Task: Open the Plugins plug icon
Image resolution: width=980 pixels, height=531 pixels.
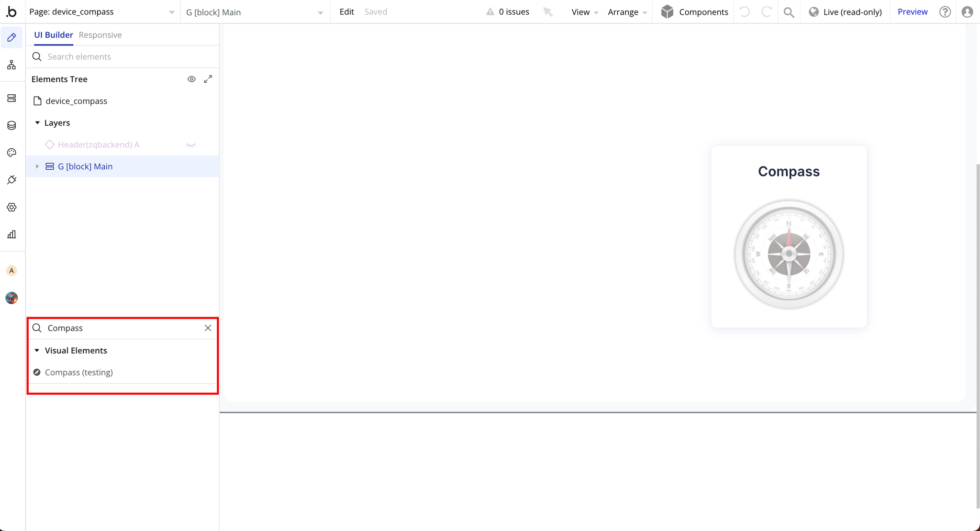Action: (x=11, y=180)
